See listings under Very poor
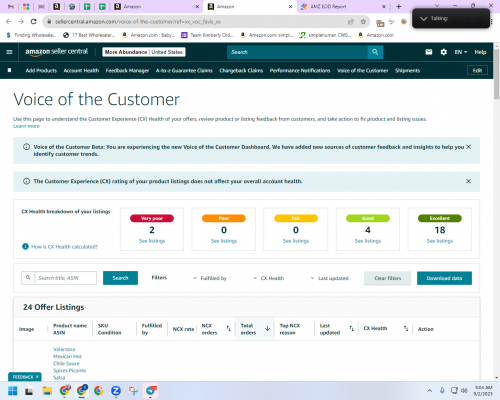 pos(152,241)
